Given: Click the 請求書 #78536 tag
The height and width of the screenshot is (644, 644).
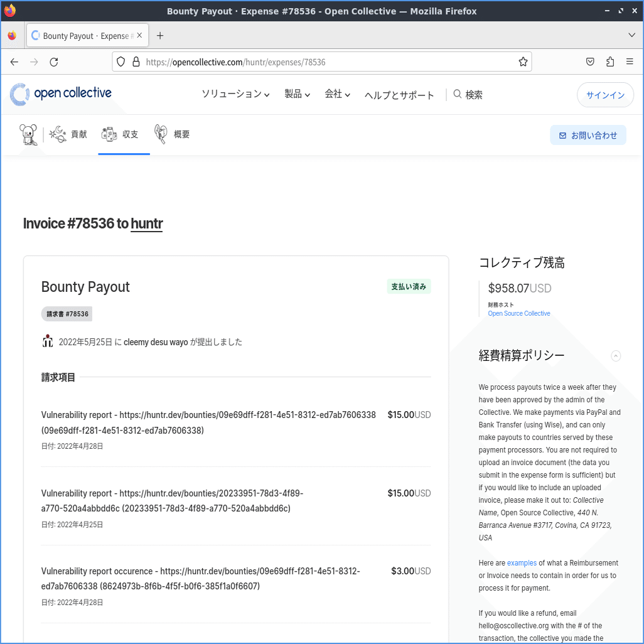Looking at the screenshot, I should click(67, 314).
